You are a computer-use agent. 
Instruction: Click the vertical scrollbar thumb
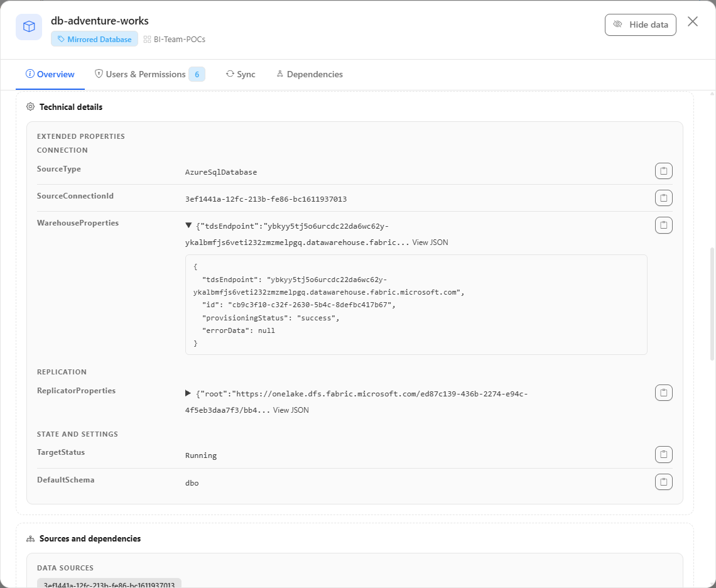[x=712, y=304]
